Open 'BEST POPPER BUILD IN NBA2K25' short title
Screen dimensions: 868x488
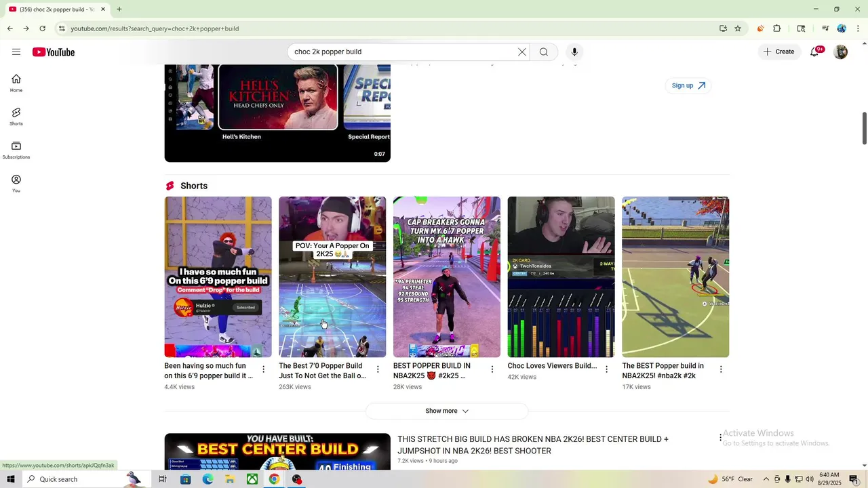pos(432,371)
